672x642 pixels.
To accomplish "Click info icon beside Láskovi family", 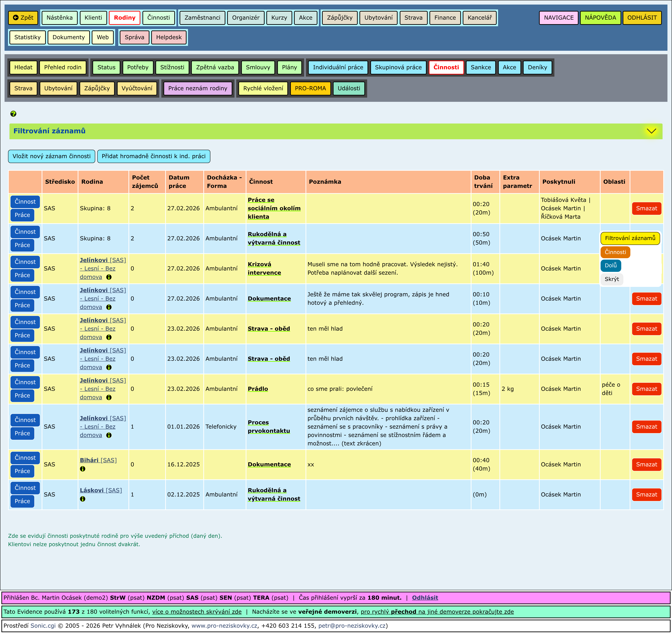I will pyautogui.click(x=82, y=499).
